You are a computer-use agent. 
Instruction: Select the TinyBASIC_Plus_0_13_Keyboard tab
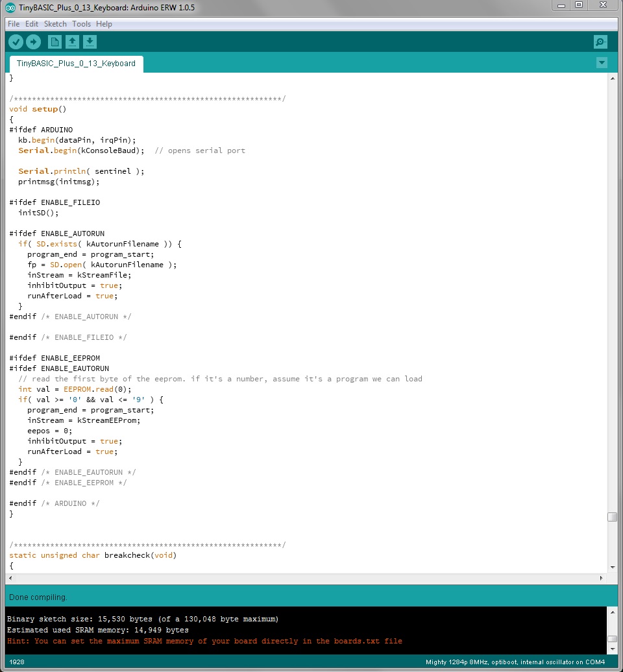(75, 64)
